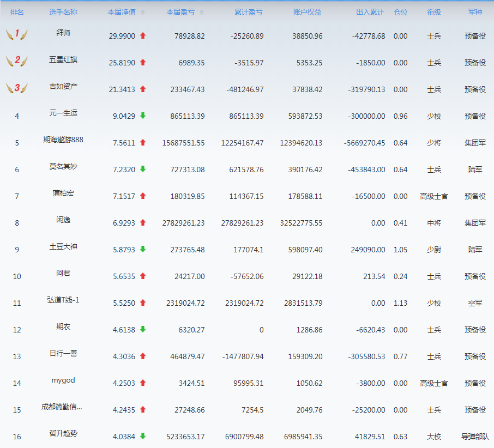Click the 军种 column header

click(475, 13)
